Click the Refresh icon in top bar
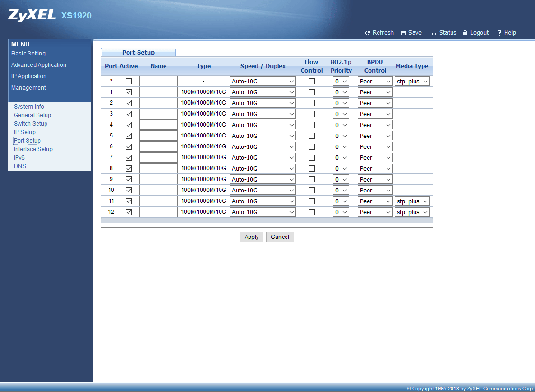The width and height of the screenshot is (535, 392). 367,33
